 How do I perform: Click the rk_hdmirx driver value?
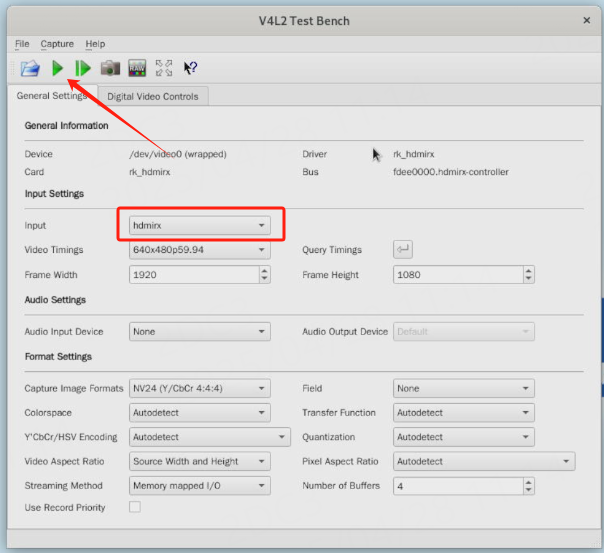click(414, 154)
